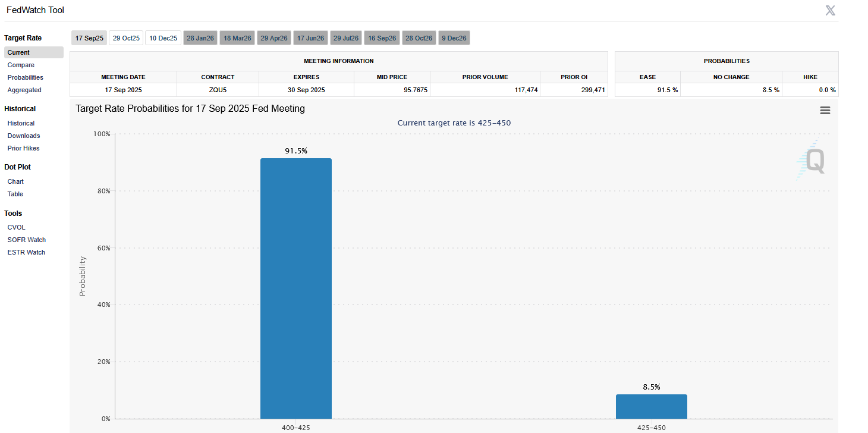Switch to the 29 Oct25 meeting tab
Screen dimensions: 868x433
pyautogui.click(x=126, y=38)
